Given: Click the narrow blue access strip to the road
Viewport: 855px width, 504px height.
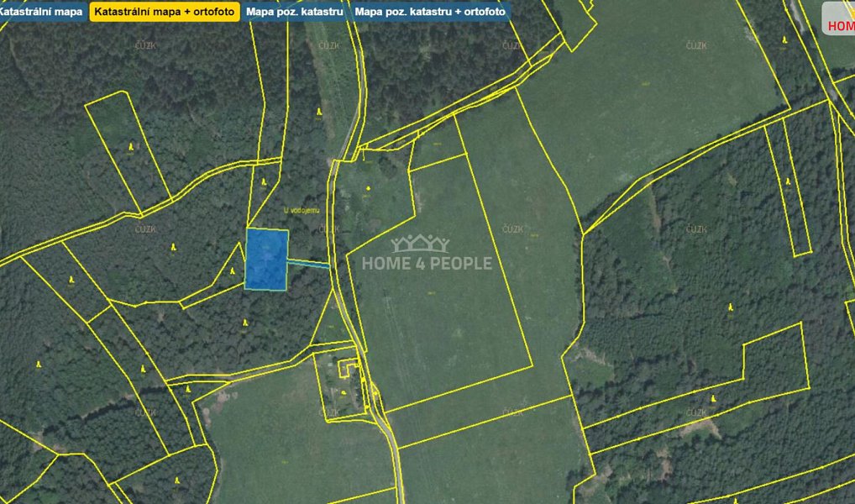Looking at the screenshot, I should [x=308, y=264].
